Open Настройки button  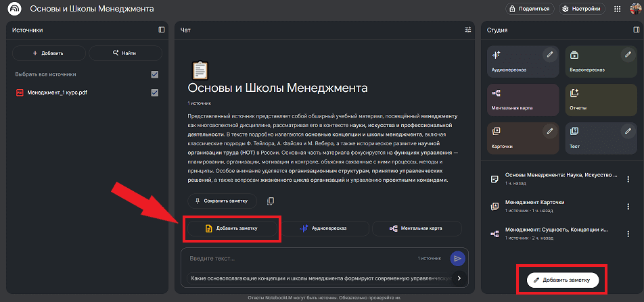coord(582,9)
